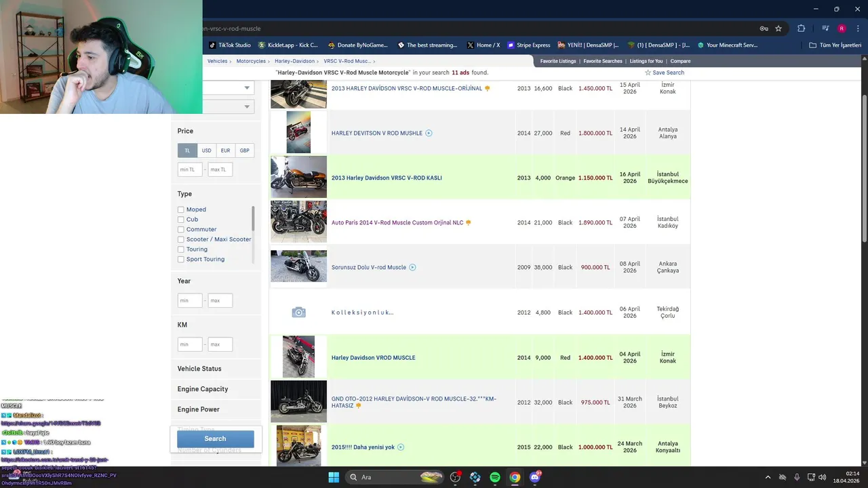Open the orange V-ROD KASLI thumbnail

point(298,177)
